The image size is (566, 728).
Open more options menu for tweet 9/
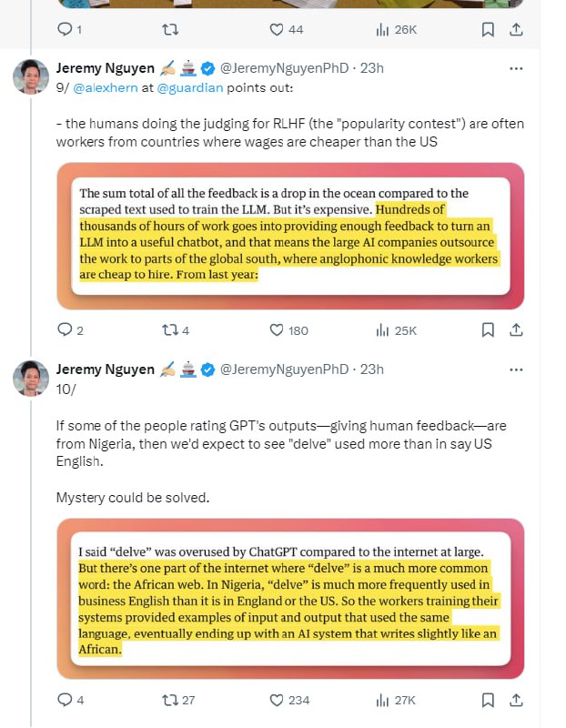click(516, 69)
